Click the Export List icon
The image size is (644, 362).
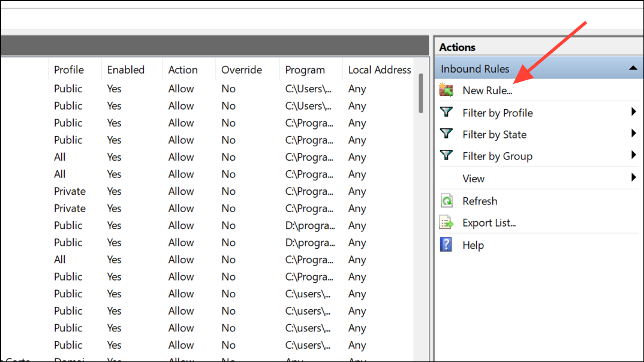coord(446,223)
